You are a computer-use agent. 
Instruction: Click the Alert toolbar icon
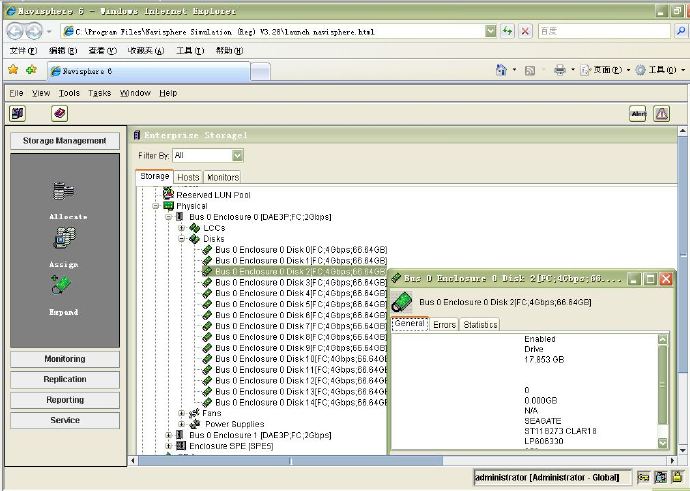click(638, 114)
